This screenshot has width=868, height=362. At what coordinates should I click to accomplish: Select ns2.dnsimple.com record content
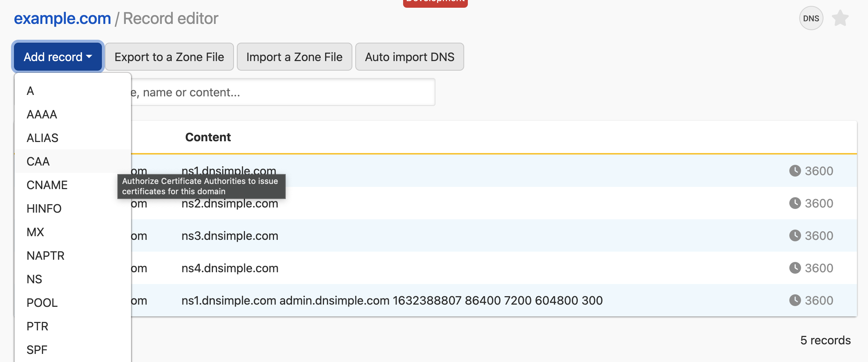point(230,203)
